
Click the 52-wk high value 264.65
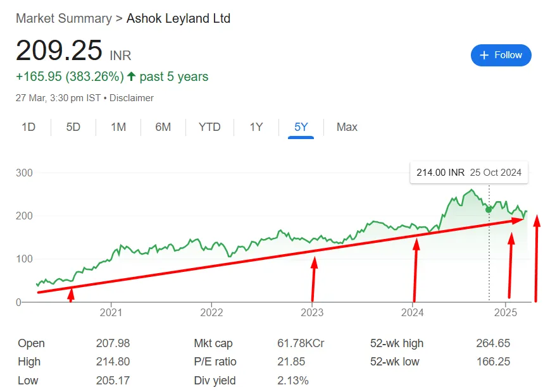493,343
